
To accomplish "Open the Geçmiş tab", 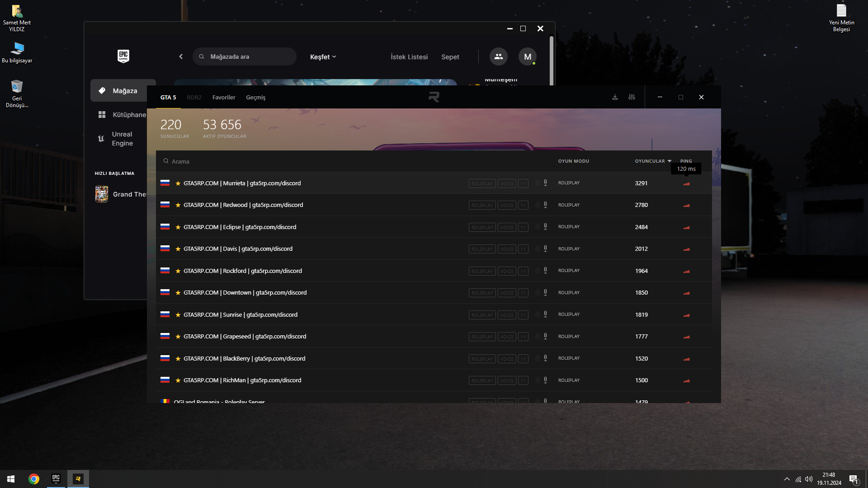I will pyautogui.click(x=256, y=98).
